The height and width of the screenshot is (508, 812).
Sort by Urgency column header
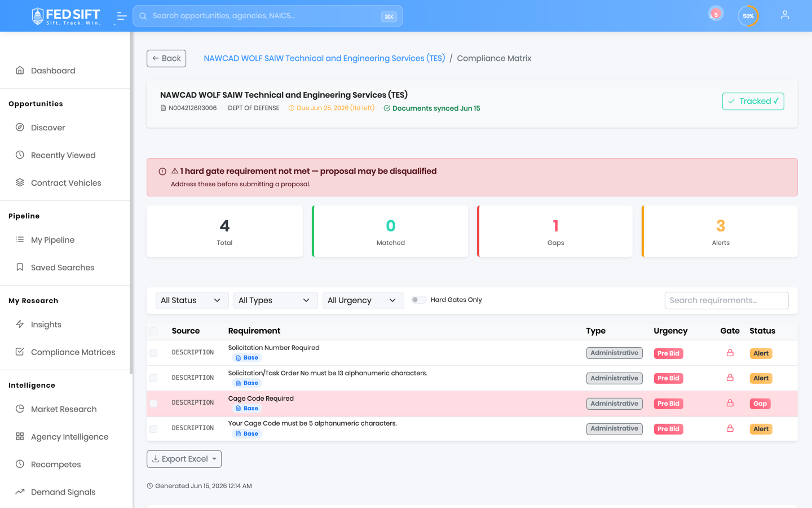pos(670,331)
